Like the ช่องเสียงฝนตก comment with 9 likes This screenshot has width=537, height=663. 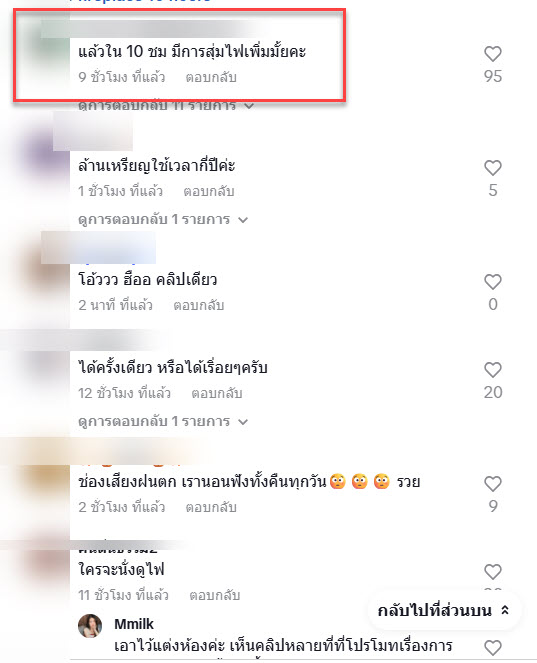click(x=493, y=484)
